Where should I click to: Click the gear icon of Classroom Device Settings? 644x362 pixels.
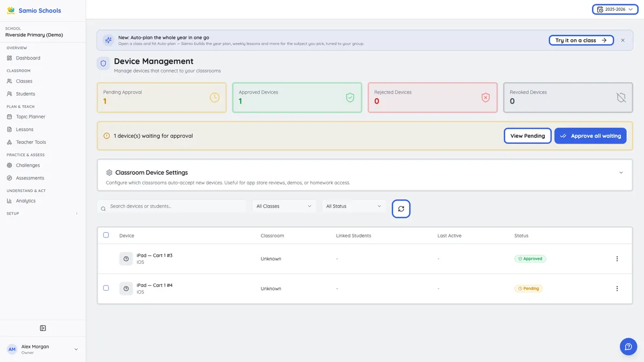pyautogui.click(x=109, y=173)
